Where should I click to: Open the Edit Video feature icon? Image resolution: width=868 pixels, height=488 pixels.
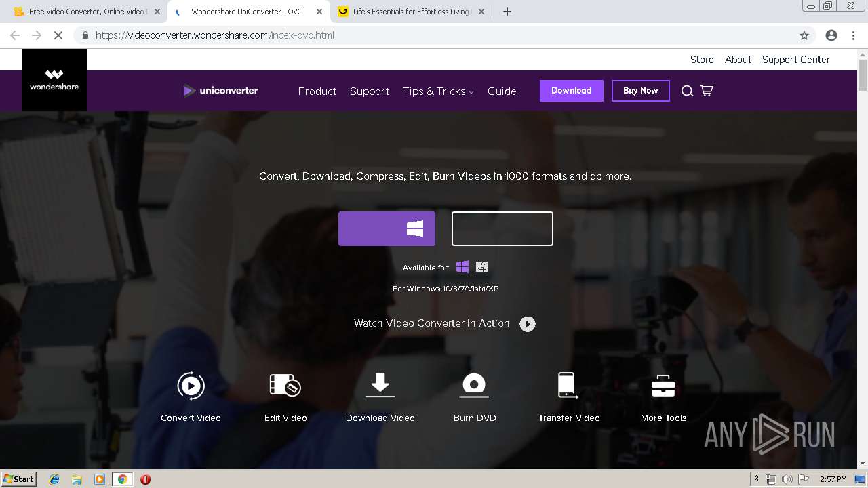[x=285, y=386]
